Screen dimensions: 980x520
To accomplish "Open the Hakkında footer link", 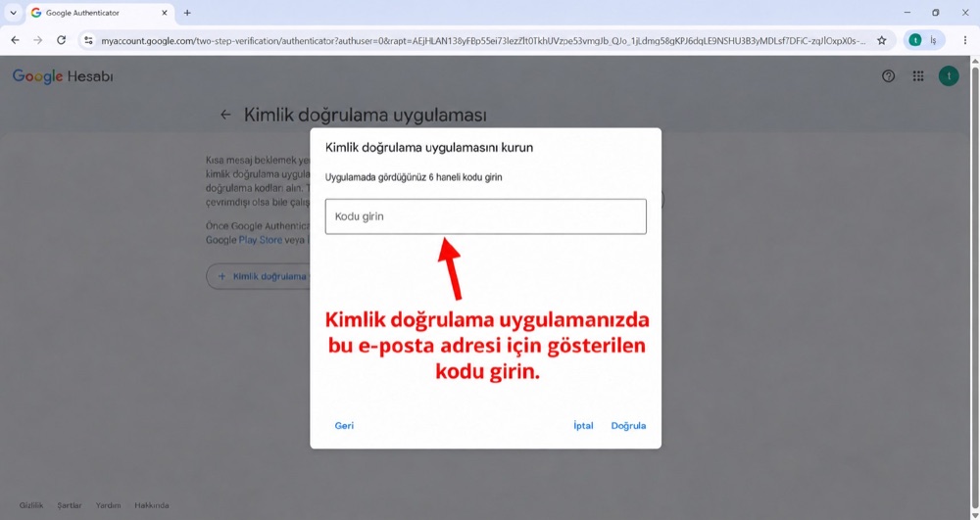I will 152,505.
